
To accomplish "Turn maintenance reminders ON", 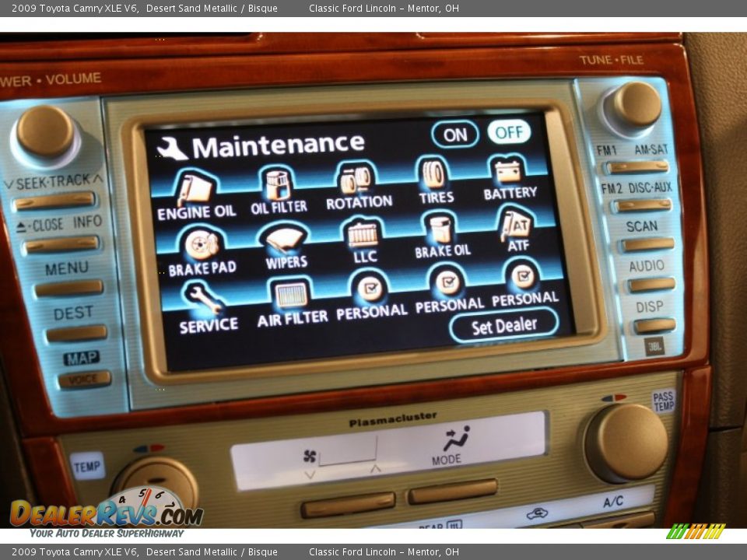I will pyautogui.click(x=455, y=135).
